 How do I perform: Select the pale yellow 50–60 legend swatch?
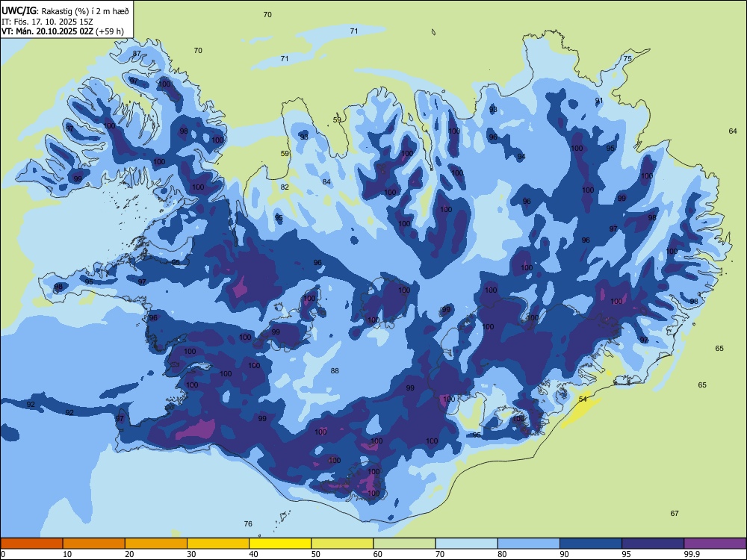[342, 544]
